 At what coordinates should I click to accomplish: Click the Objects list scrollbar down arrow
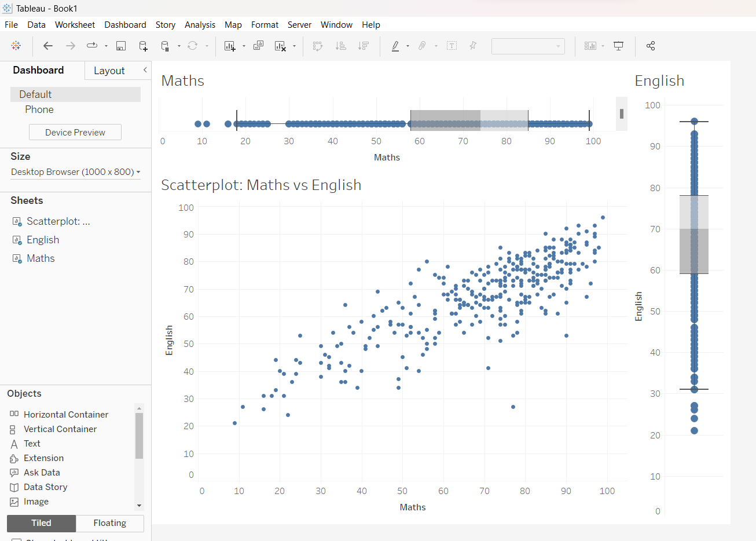click(139, 506)
